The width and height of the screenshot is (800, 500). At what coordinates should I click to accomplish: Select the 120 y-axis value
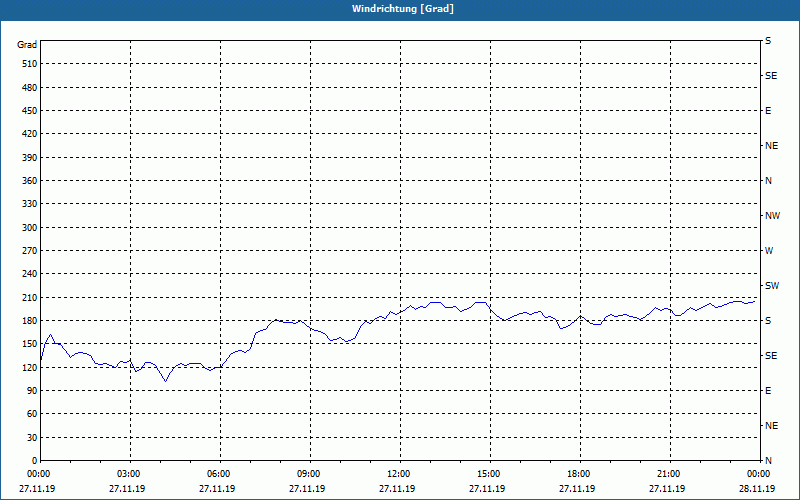(x=30, y=367)
